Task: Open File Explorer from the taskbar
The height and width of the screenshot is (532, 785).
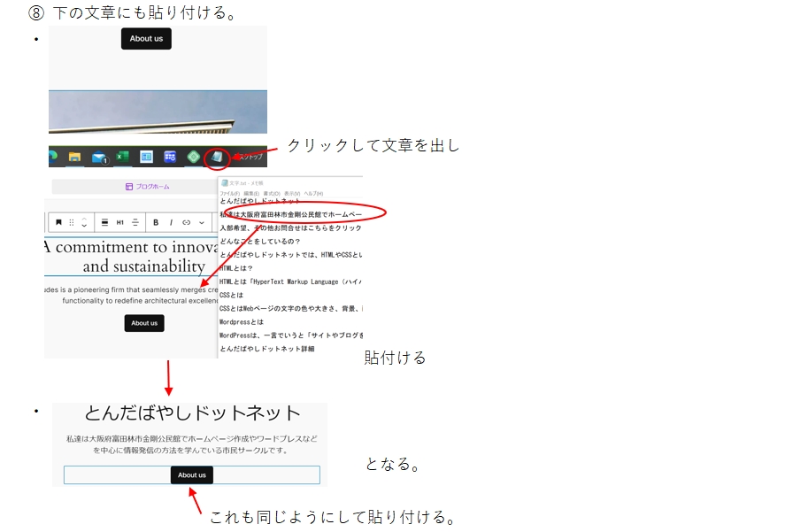Action: pos(75,158)
